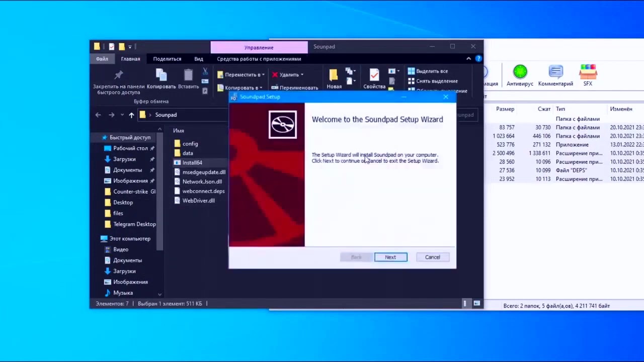This screenshot has height=362, width=644.
Task: Click the Антивирус green scan icon
Action: point(520,72)
